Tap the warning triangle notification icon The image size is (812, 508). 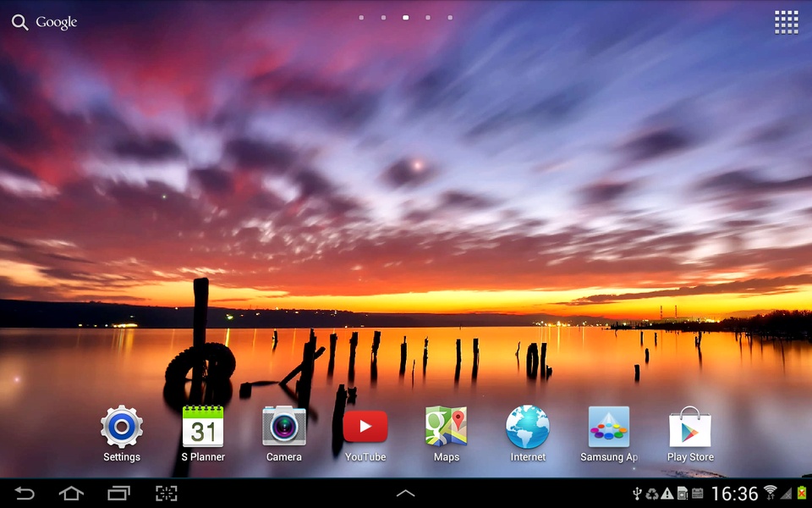(667, 494)
